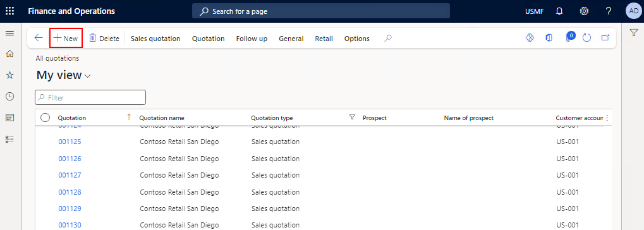Open quotation 001126 link
The width and height of the screenshot is (644, 230).
[70, 159]
